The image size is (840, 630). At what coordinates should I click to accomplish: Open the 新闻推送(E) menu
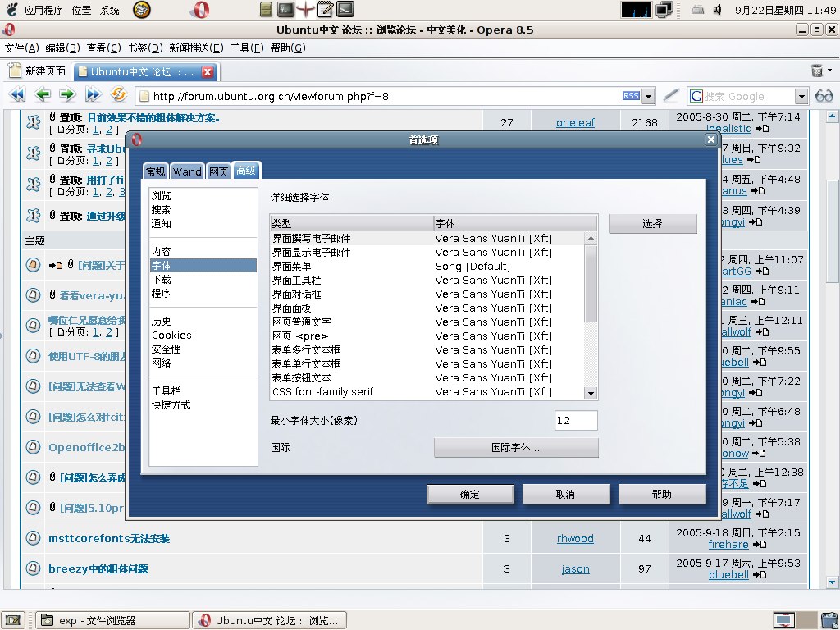[196, 48]
